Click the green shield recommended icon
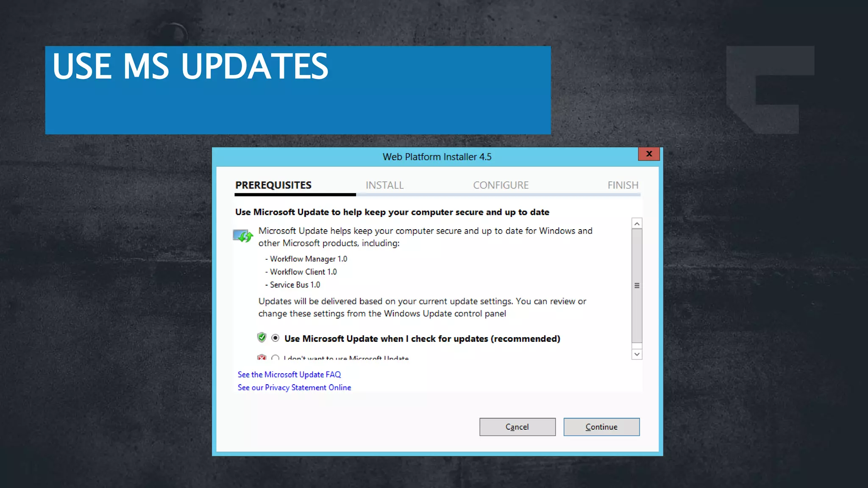 [262, 338]
